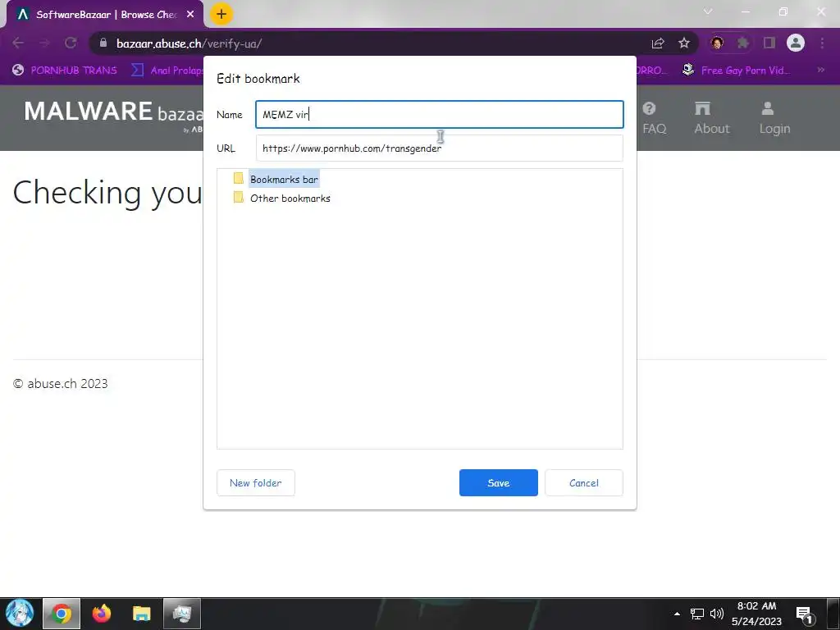Cancel the bookmark edit
840x630 pixels.
[584, 482]
